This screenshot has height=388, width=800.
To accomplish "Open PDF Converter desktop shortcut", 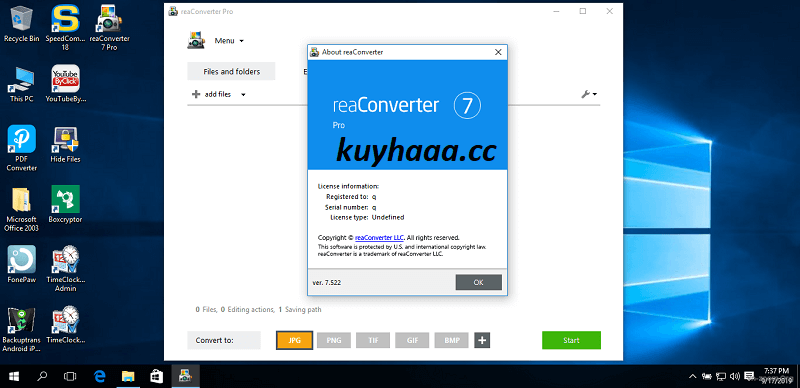I will point(21,148).
